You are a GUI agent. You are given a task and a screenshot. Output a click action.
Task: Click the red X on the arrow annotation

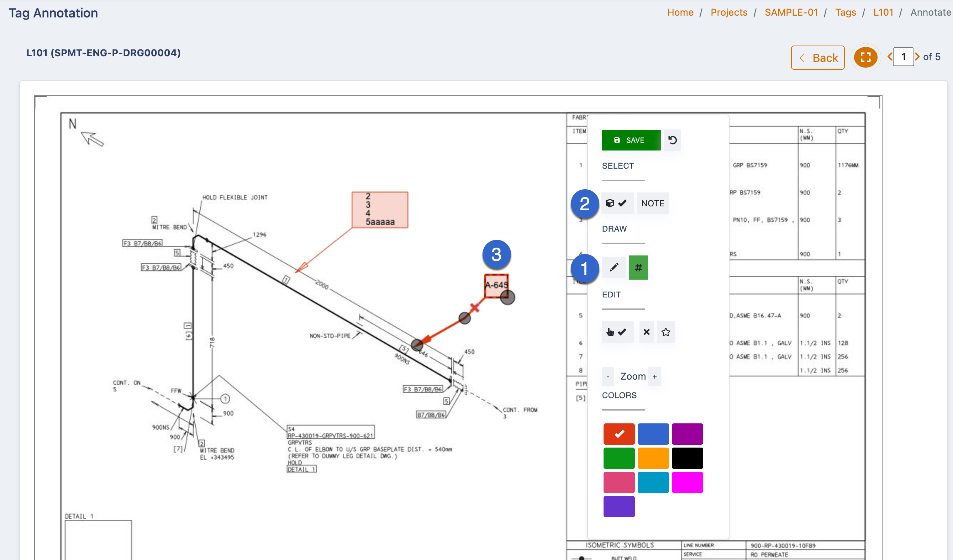coord(474,307)
